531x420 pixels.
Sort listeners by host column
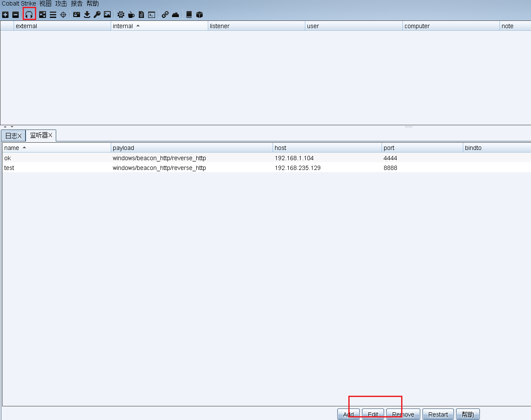(x=327, y=148)
